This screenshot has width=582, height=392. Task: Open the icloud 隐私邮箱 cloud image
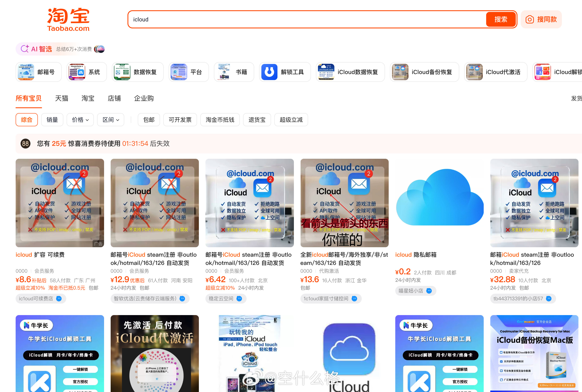(x=439, y=203)
